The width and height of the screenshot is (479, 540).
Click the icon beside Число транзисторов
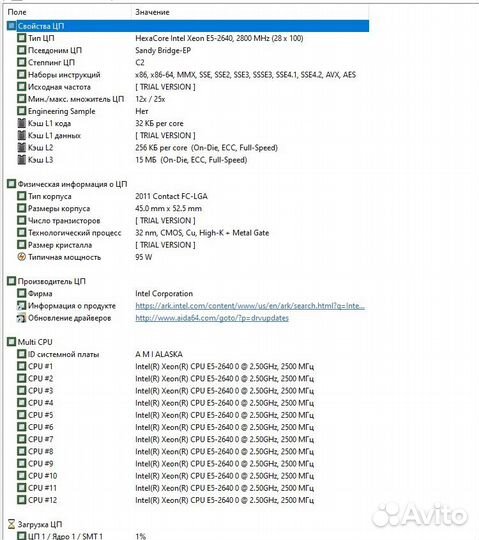[22, 220]
